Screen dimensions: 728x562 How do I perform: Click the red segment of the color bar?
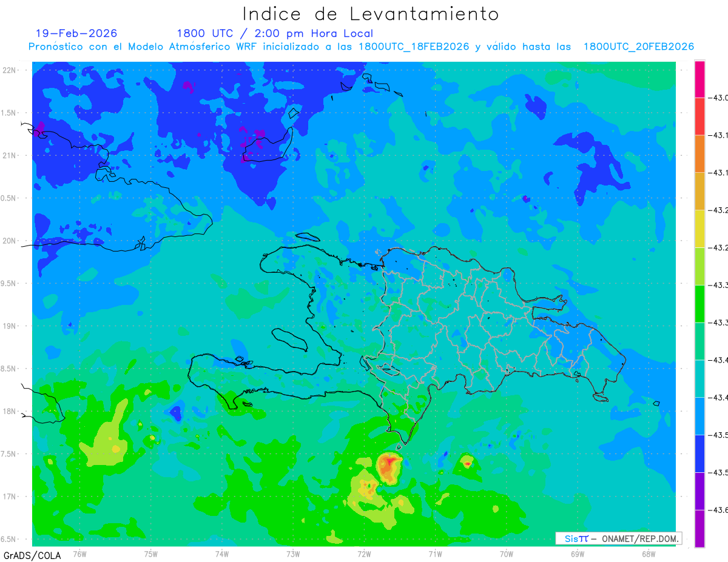699,116
